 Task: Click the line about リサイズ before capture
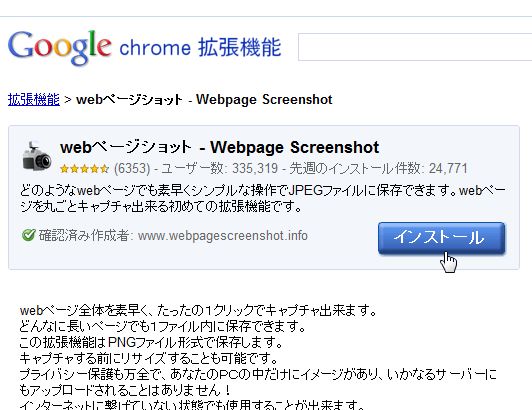point(149,358)
